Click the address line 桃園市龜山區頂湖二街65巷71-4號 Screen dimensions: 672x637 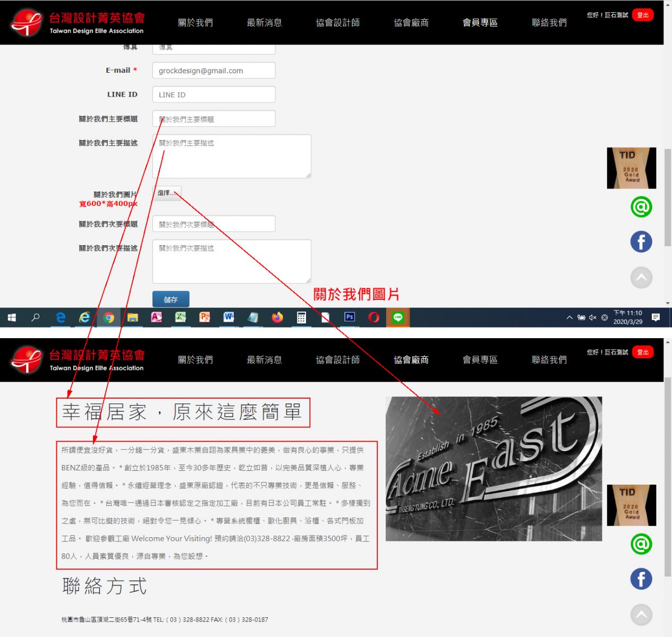coord(107,619)
